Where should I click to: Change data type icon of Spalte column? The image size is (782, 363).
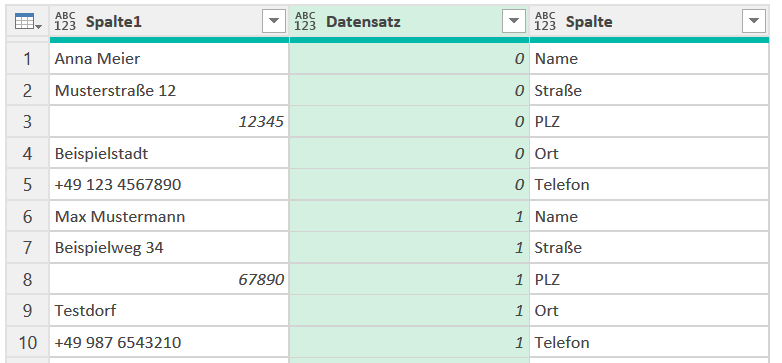click(545, 21)
